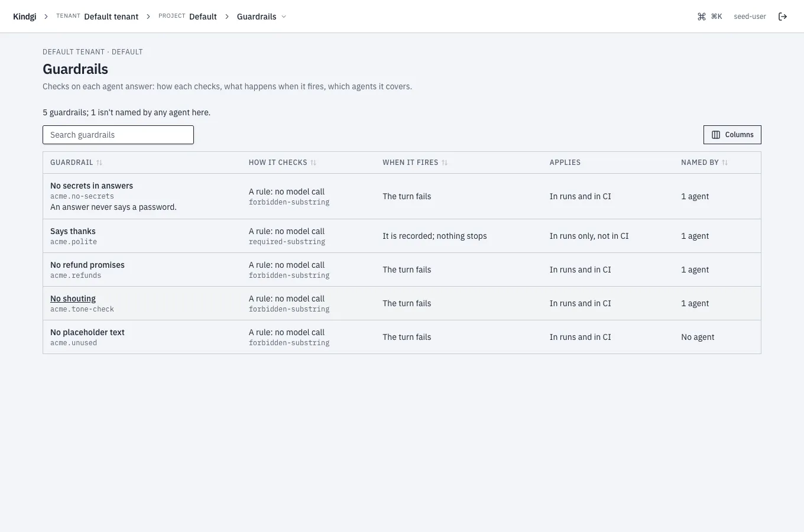Open the command palette ⌘K shortcut

[x=709, y=17]
